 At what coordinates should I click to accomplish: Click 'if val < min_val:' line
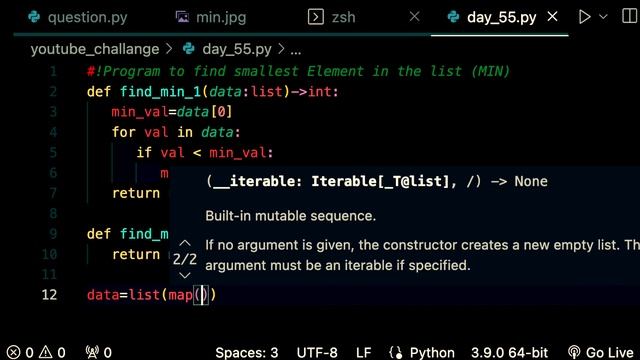[x=205, y=153]
